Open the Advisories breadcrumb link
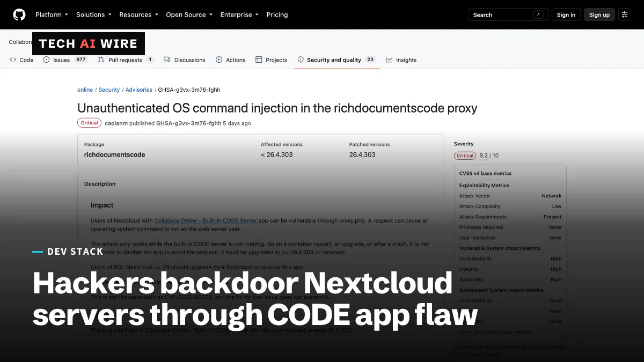The width and height of the screenshot is (644, 362). 139,90
